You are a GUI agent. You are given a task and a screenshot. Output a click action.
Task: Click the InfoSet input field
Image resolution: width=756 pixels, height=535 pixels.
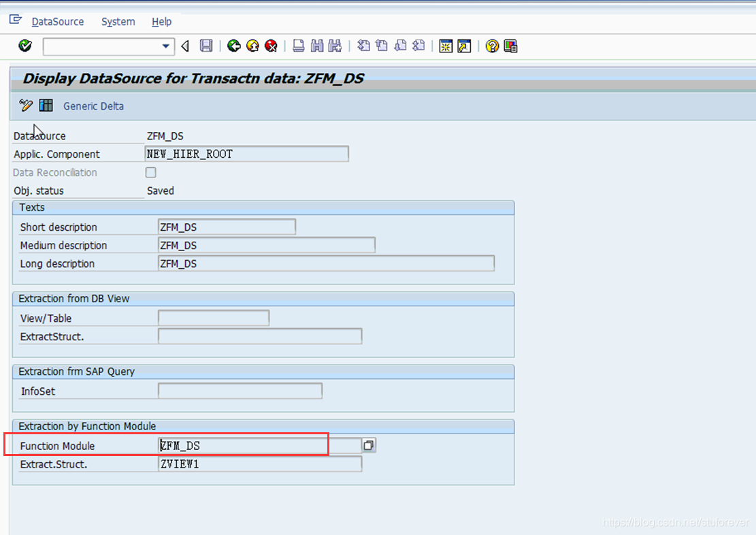(240, 391)
